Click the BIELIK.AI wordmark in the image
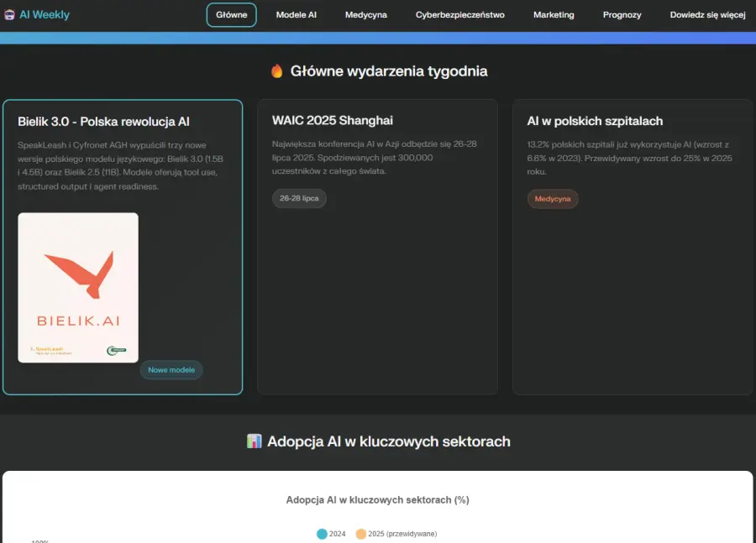 [x=79, y=321]
